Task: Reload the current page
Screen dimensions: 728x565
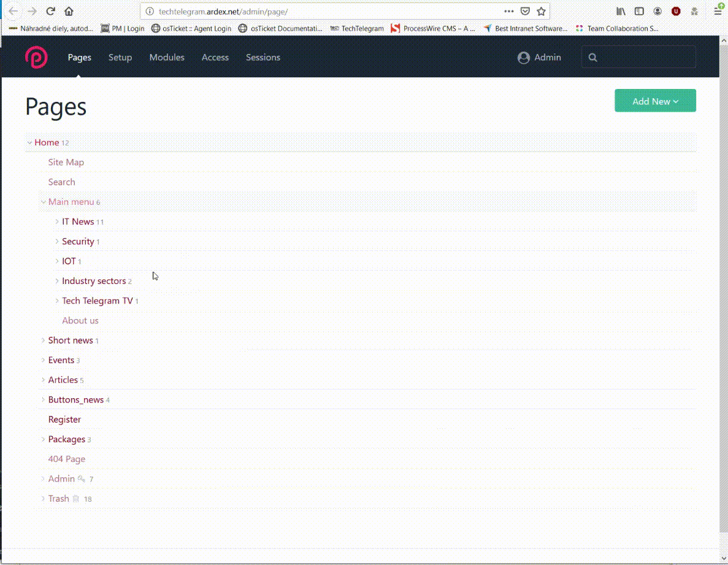Action: click(51, 11)
